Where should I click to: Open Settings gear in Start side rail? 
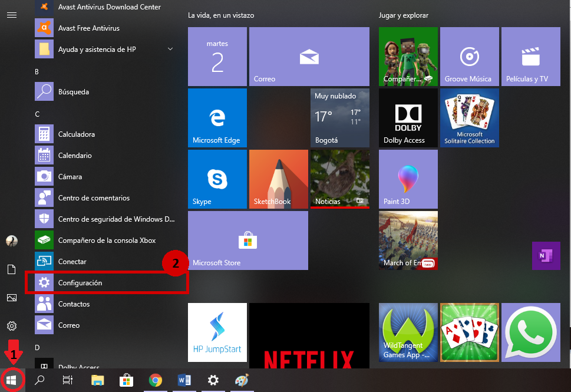(x=12, y=326)
